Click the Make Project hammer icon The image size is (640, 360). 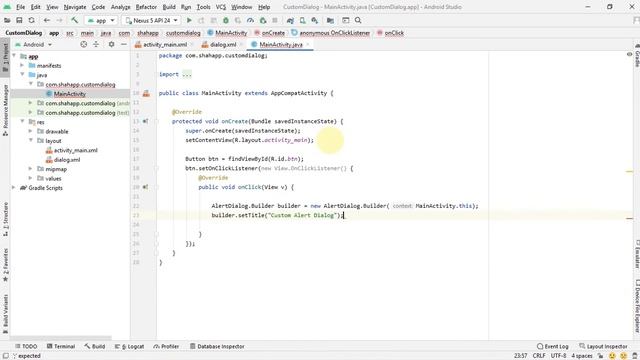coord(74,20)
